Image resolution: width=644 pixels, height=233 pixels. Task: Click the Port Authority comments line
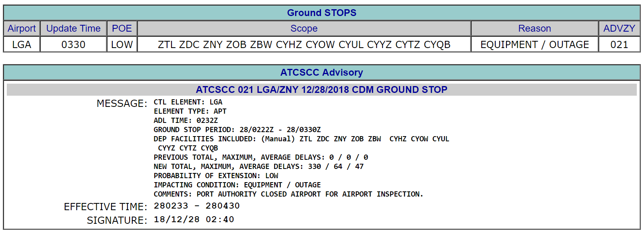pyautogui.click(x=288, y=194)
